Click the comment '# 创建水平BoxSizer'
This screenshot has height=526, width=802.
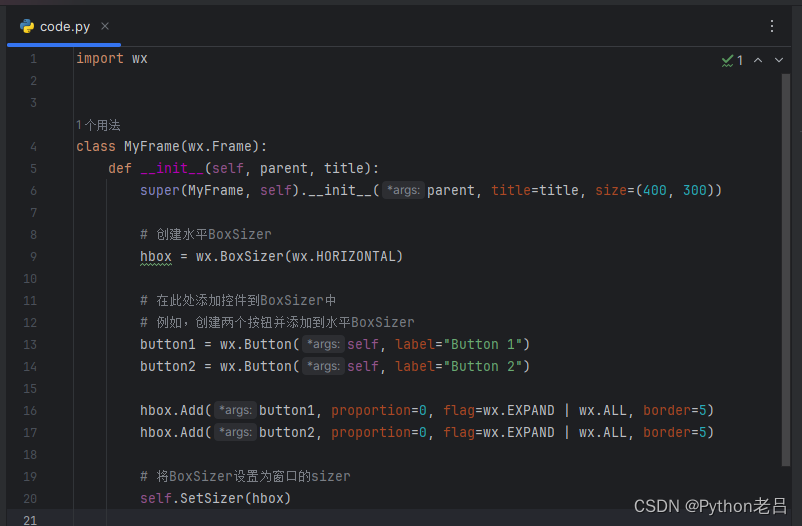coord(206,234)
